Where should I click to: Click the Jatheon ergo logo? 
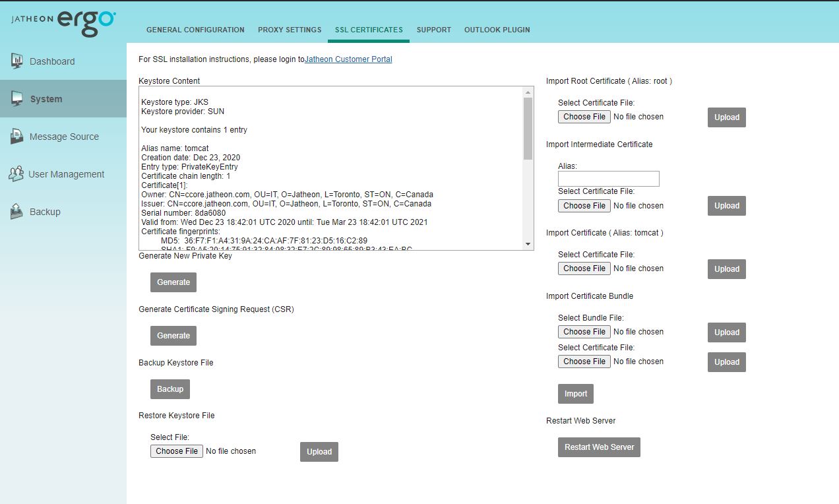coord(63,22)
